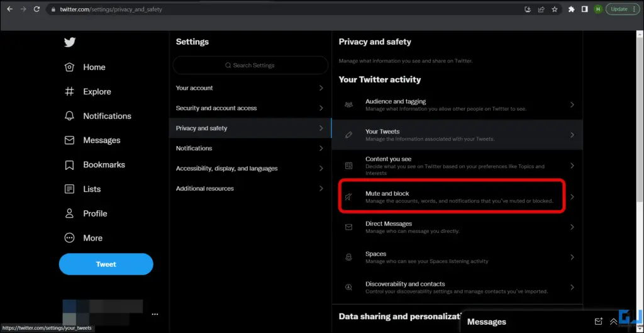Expand Messages drawer double-chevron icon

point(614,322)
